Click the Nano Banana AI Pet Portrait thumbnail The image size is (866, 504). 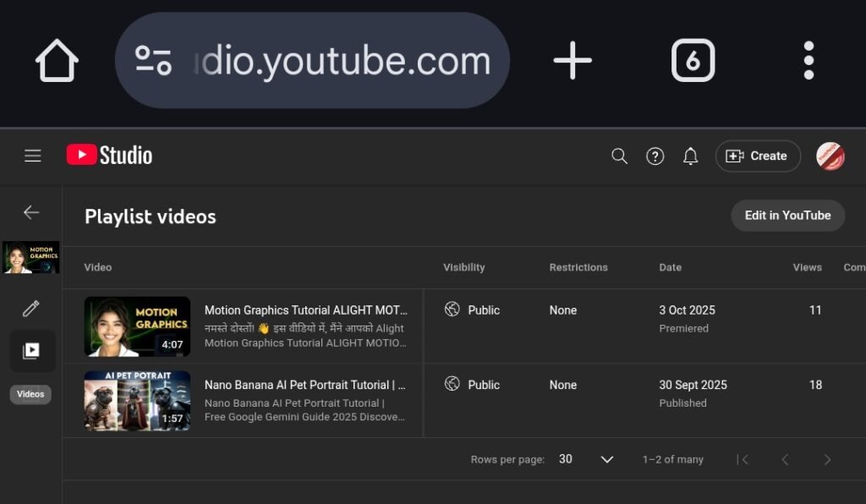(x=137, y=400)
